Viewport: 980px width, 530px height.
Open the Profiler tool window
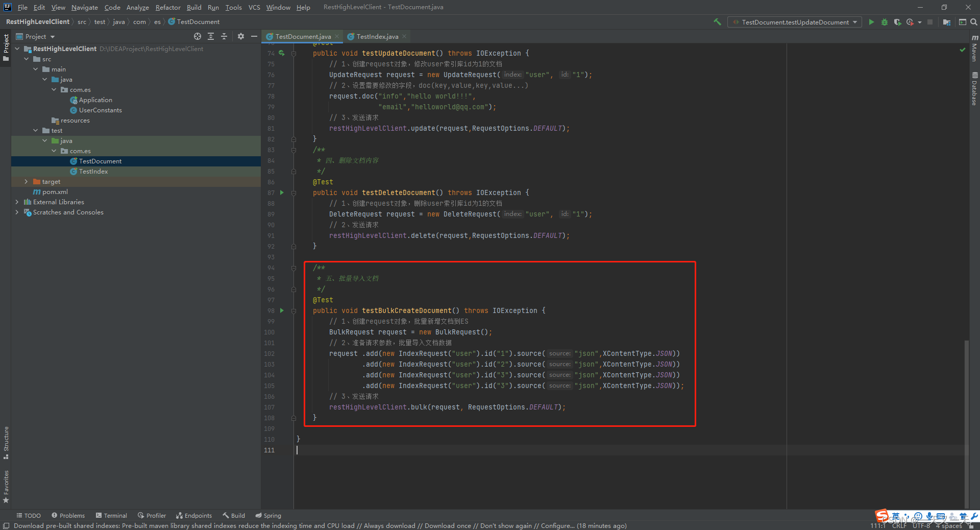[x=152, y=516]
